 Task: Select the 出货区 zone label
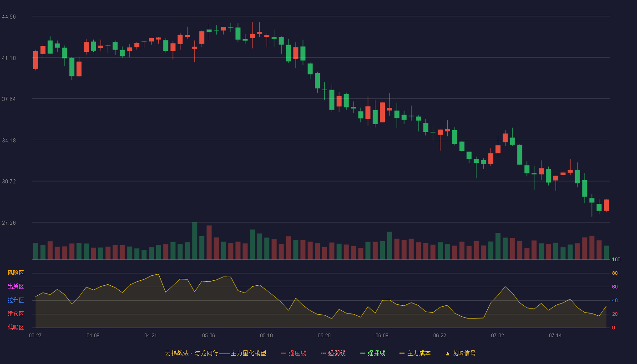pyautogui.click(x=15, y=287)
